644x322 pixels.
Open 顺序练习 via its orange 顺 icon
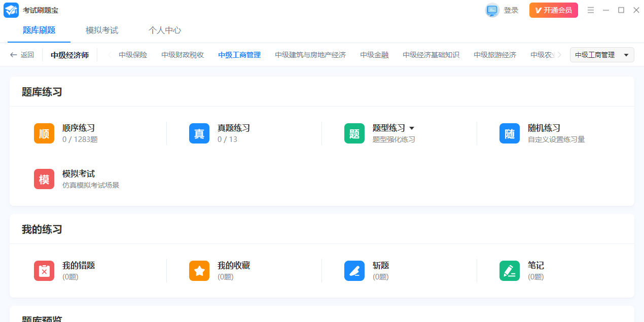click(x=44, y=133)
